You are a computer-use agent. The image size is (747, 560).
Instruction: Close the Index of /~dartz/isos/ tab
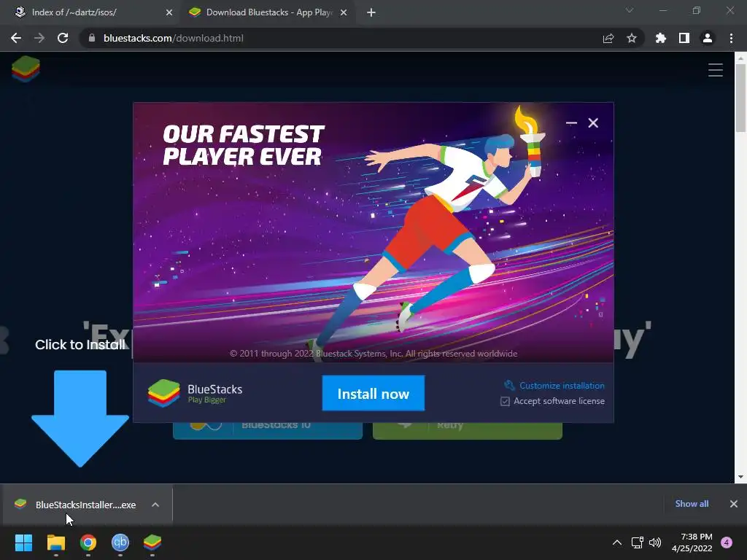(x=169, y=12)
